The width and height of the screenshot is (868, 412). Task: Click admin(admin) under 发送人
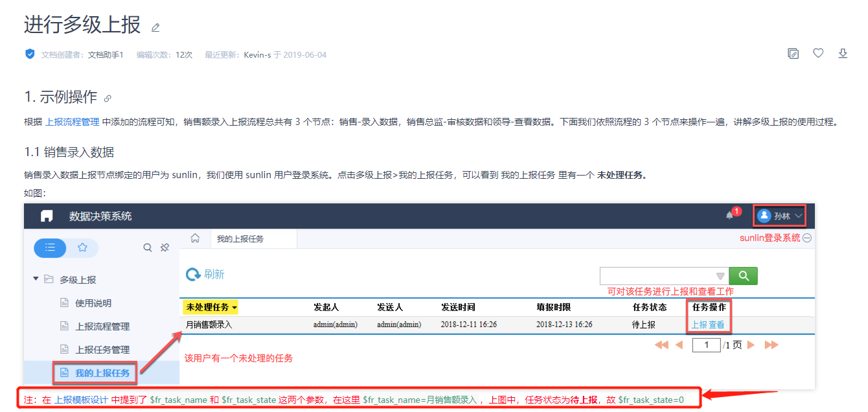tap(399, 325)
